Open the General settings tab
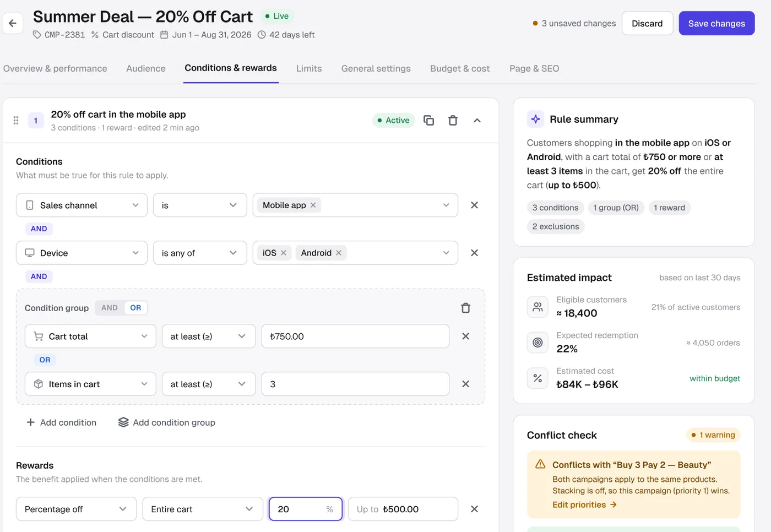Screen dimensions: 771x532 point(376,68)
